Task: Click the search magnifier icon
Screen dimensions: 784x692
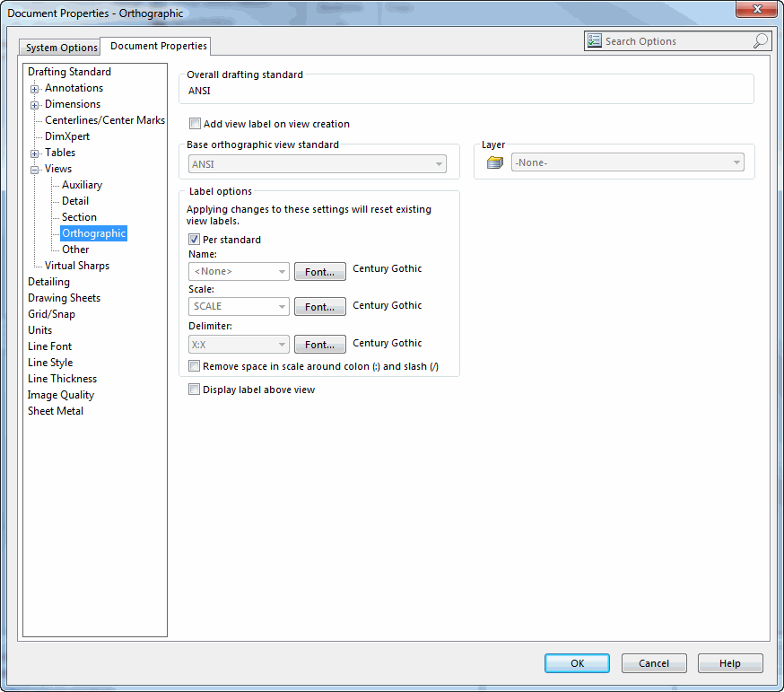Action: [761, 40]
